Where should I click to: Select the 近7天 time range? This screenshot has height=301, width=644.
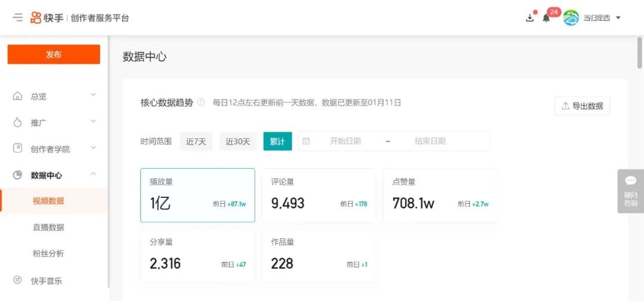(x=196, y=141)
